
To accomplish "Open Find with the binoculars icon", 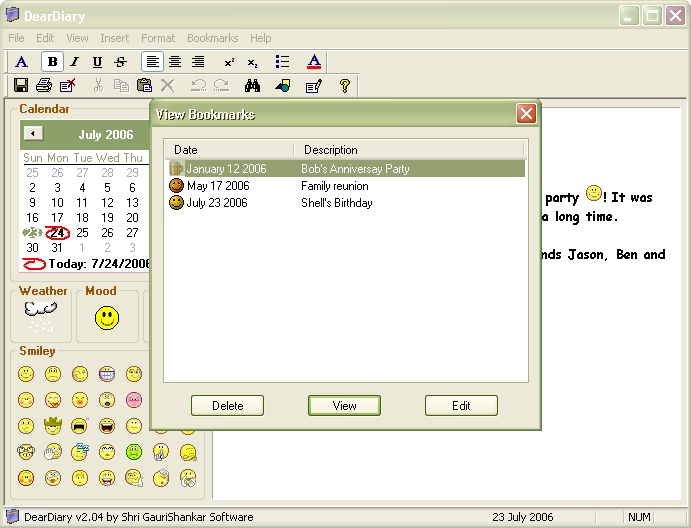I will [252, 85].
